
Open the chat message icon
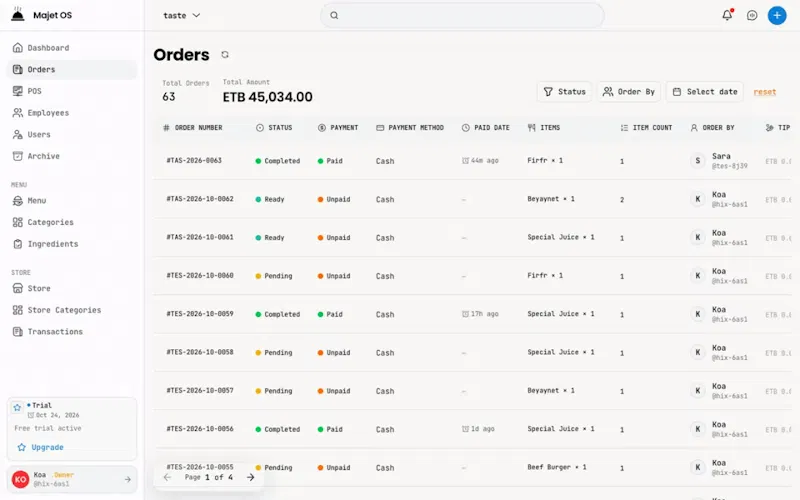(752, 15)
